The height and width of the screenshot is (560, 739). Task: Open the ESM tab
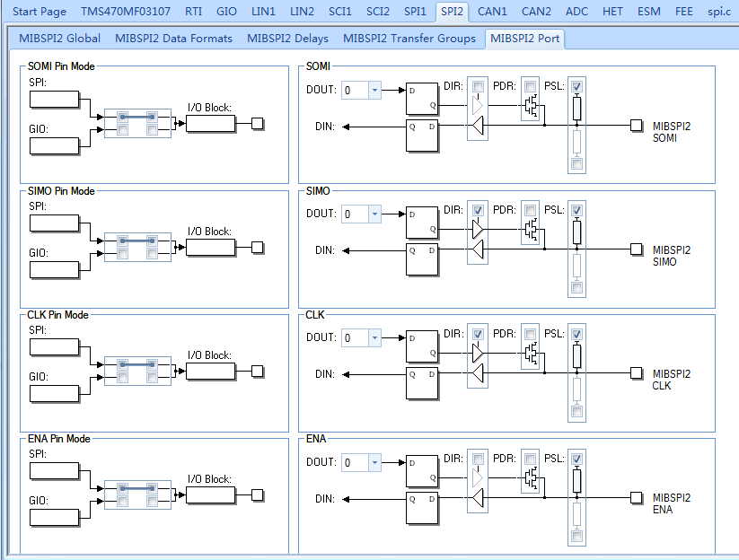649,12
